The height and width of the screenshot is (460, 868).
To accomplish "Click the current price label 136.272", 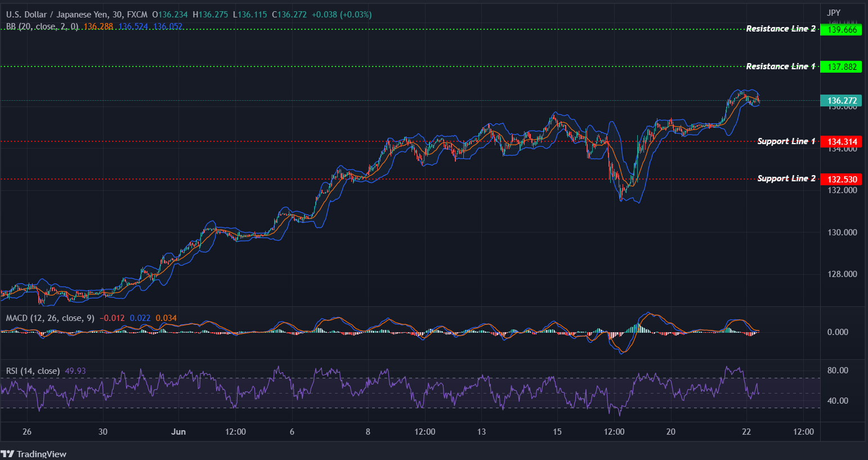I will point(841,100).
